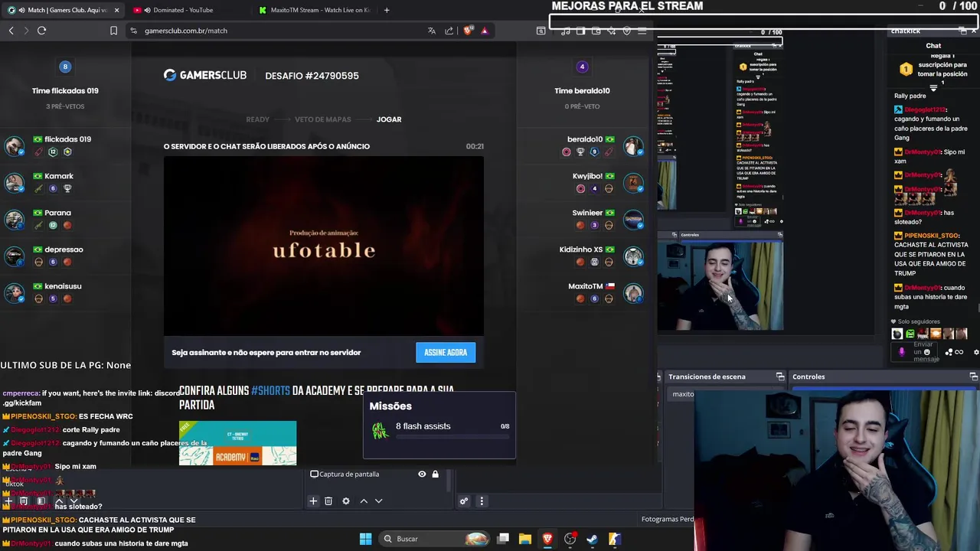Click Parana avatar on left team
Screen dimensions: 980x551
(x=14, y=220)
